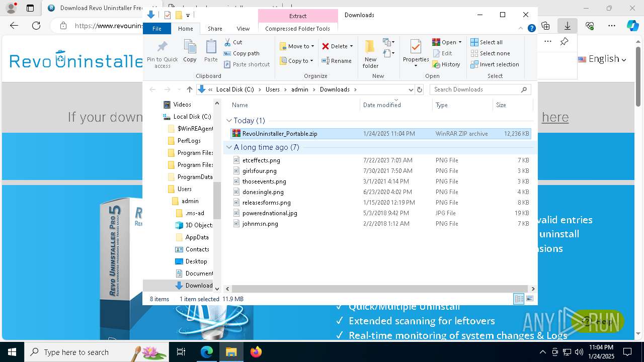Click Select all in ribbon
This screenshot has width=644, height=362.
[487, 42]
